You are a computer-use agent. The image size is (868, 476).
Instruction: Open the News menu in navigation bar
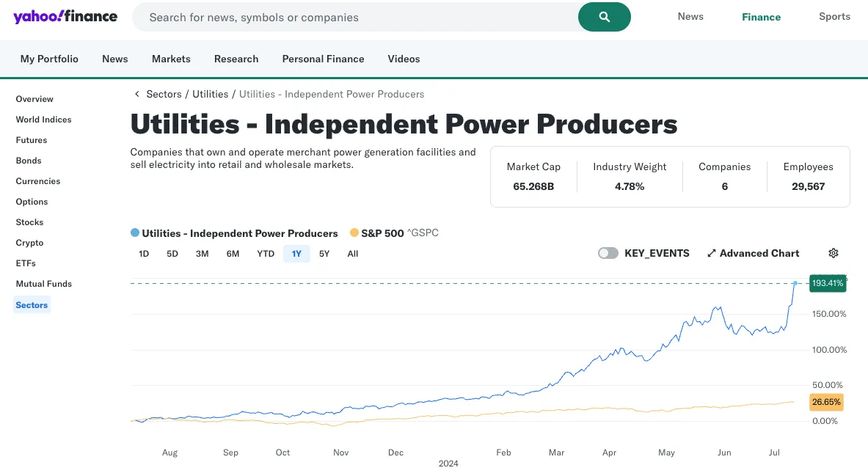pyautogui.click(x=114, y=59)
